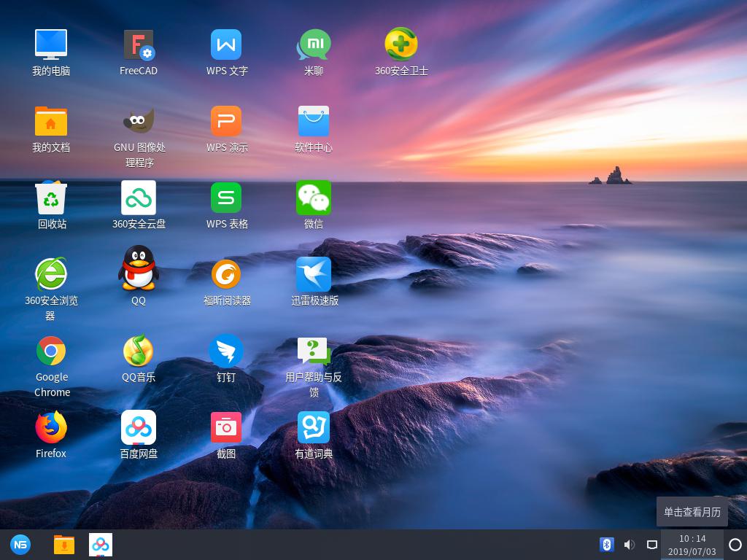Select the 迅雷极速版 icon
Screen dimensions: 747x560
click(314, 275)
